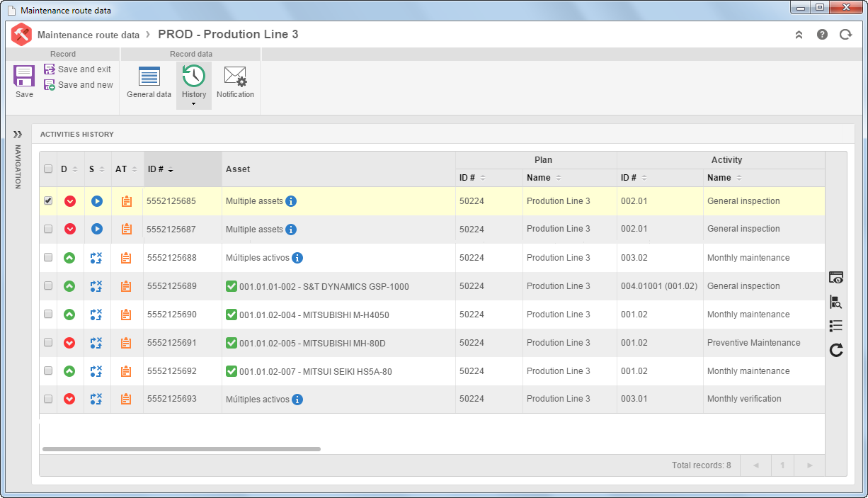Click info icon beside Múltiples activos row 5552125688
868x498 pixels.
297,258
